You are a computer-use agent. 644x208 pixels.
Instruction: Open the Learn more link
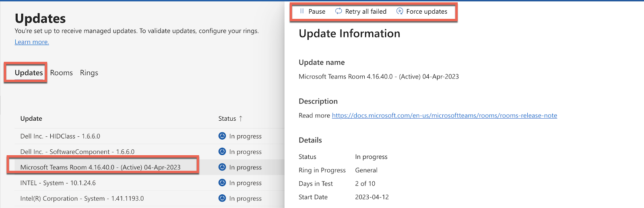click(32, 42)
